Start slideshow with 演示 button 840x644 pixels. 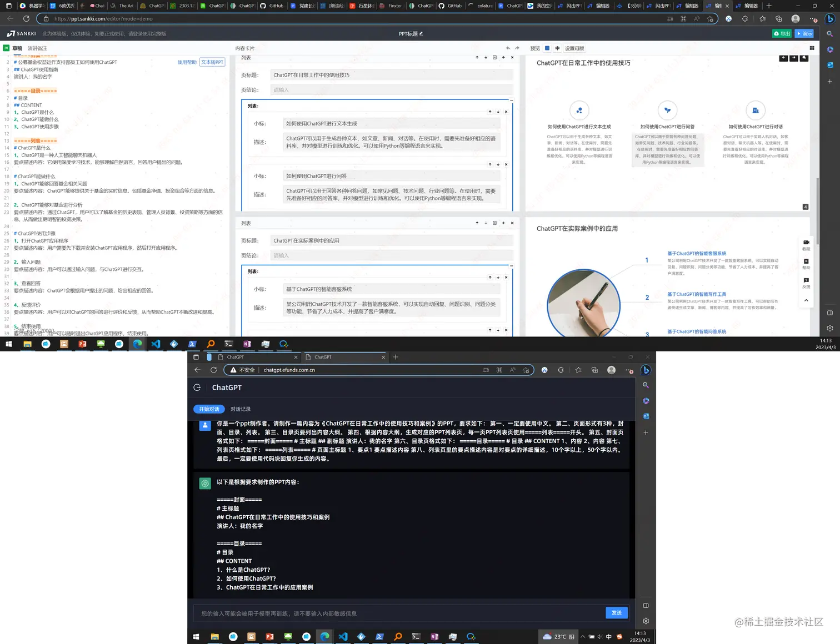coord(804,33)
